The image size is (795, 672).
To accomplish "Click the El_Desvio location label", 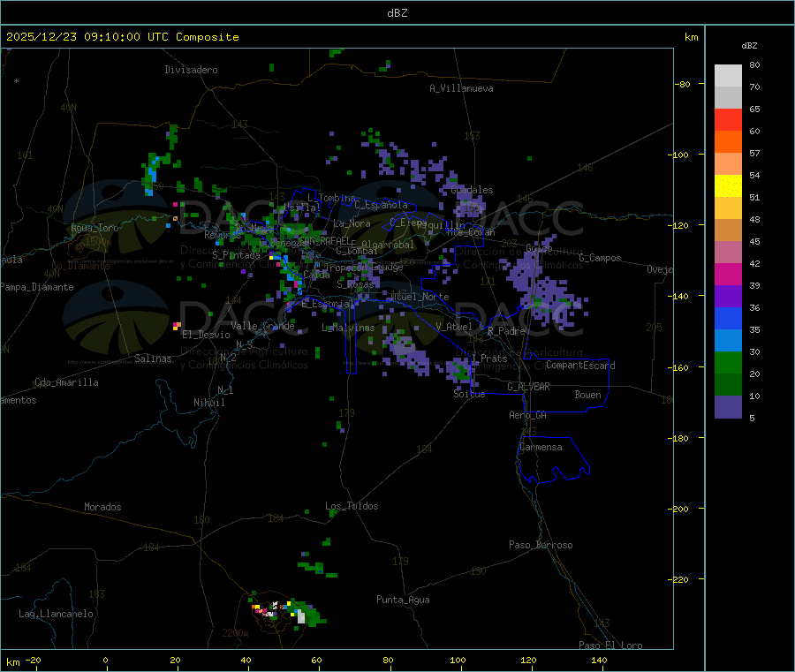I will tap(206, 335).
